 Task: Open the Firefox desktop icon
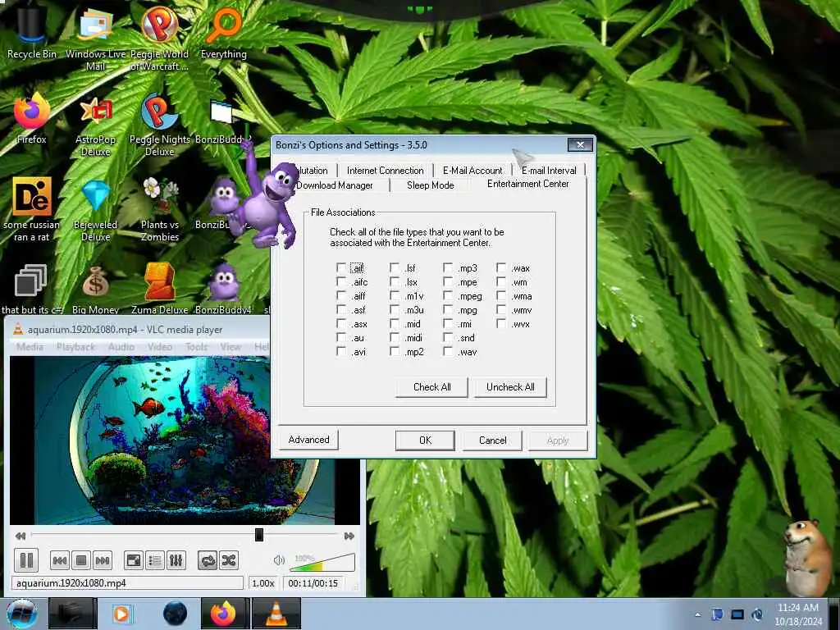pyautogui.click(x=32, y=118)
